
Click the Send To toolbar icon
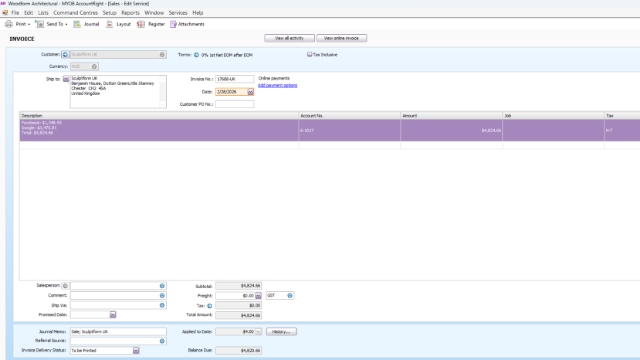click(40, 24)
